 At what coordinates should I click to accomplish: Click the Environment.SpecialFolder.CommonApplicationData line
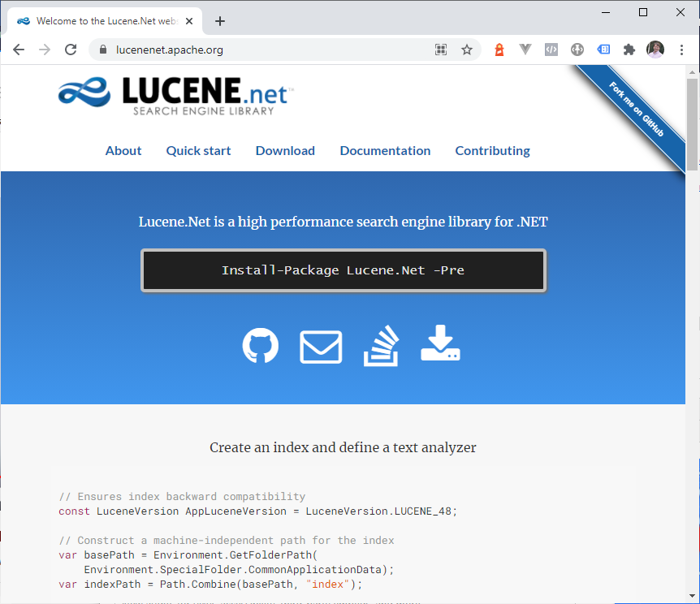[239, 570]
